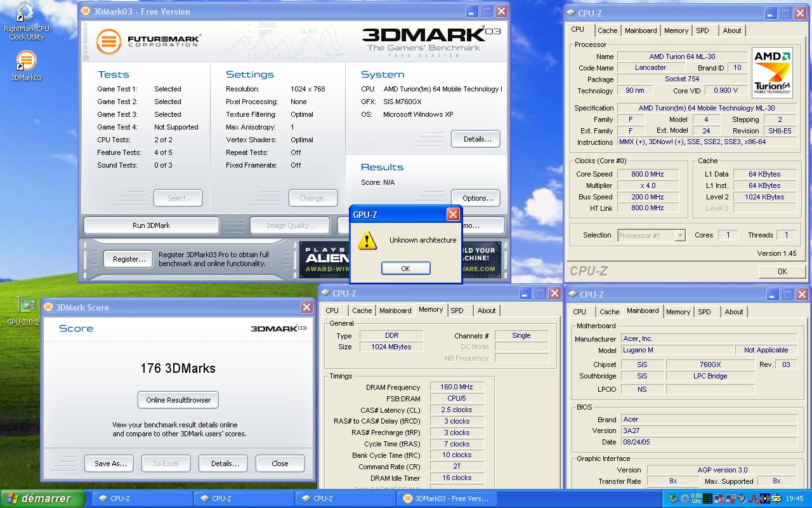
Task: Switch to CPU tab in CPU-Z memory timings window
Action: tap(332, 311)
